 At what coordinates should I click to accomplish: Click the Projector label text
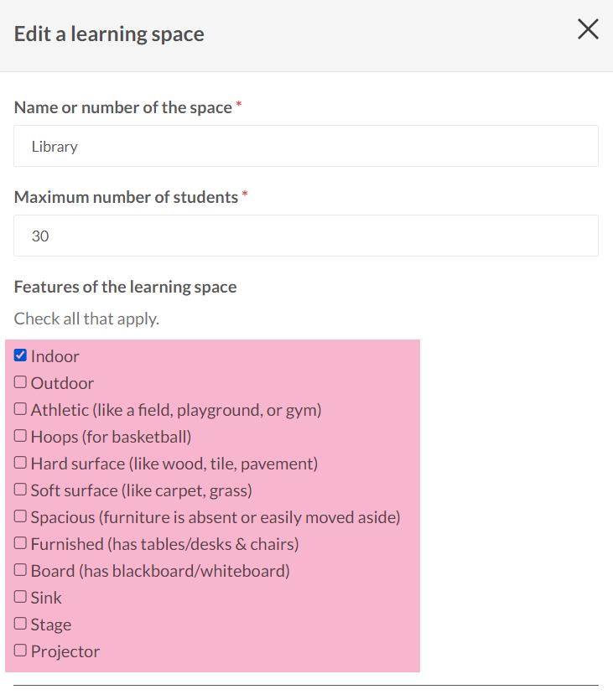(x=65, y=651)
